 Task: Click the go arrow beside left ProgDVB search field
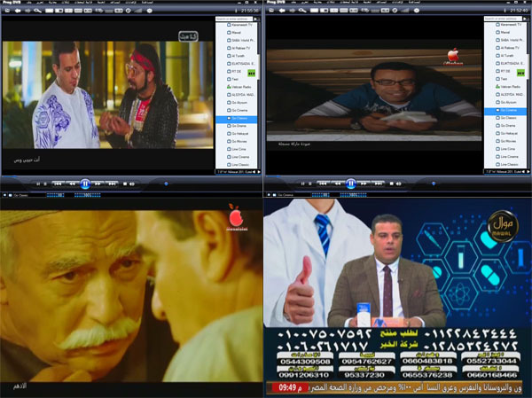[256, 19]
